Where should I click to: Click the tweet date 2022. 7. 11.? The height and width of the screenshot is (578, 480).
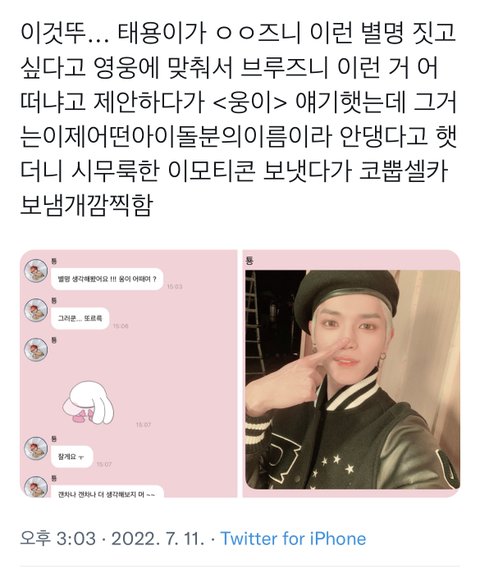(158, 539)
